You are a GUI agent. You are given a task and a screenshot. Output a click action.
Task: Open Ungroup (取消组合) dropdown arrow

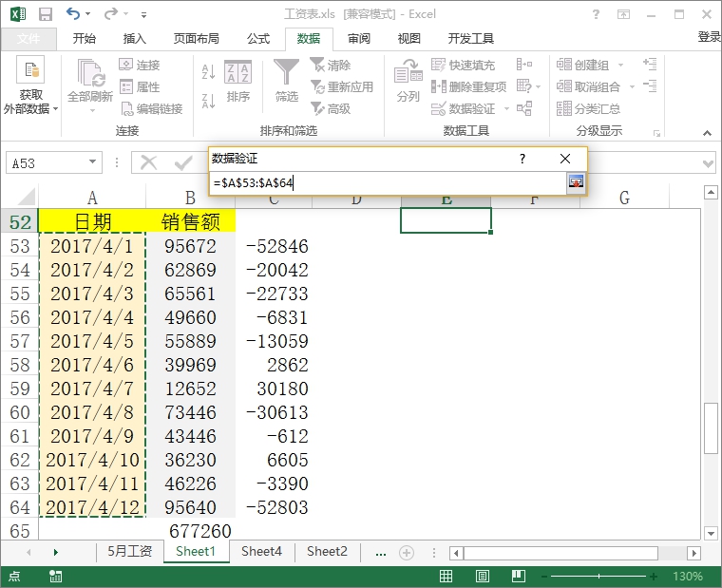coord(632,86)
